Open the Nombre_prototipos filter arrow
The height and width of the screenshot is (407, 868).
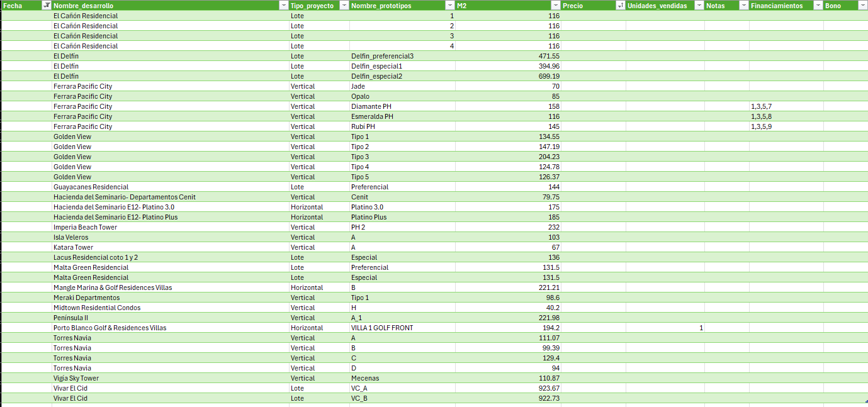point(450,6)
